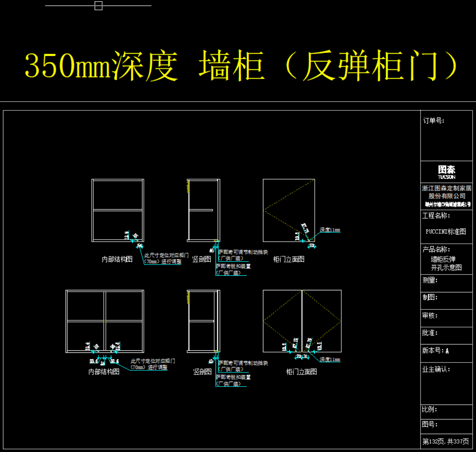Click the '54' dimension under single-door structure

pyautogui.click(x=140, y=246)
